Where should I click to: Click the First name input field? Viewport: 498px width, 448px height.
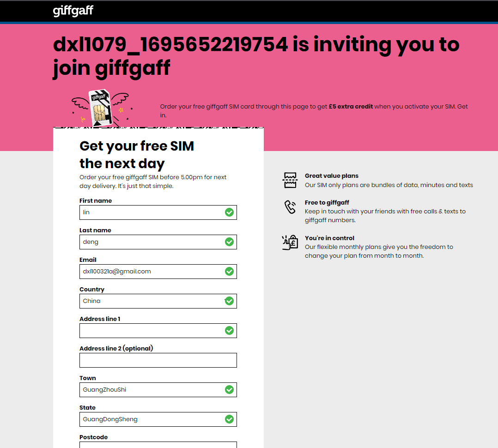click(x=158, y=212)
